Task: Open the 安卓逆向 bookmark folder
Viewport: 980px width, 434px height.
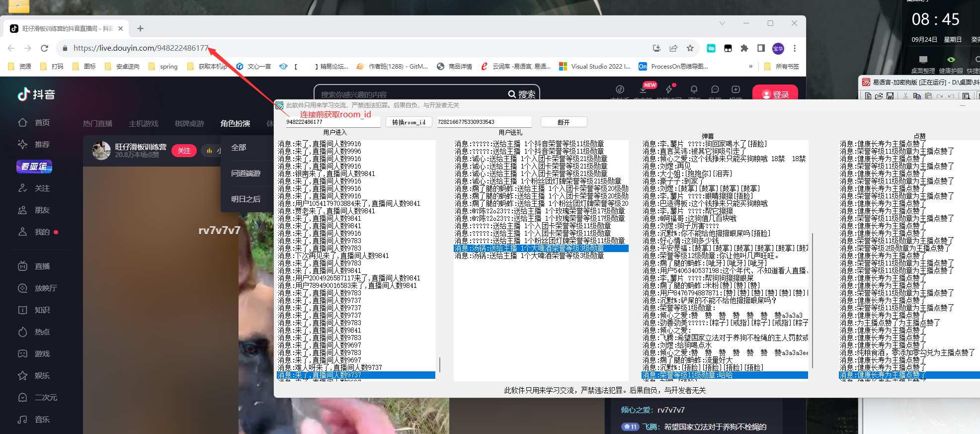Action: 122,66
